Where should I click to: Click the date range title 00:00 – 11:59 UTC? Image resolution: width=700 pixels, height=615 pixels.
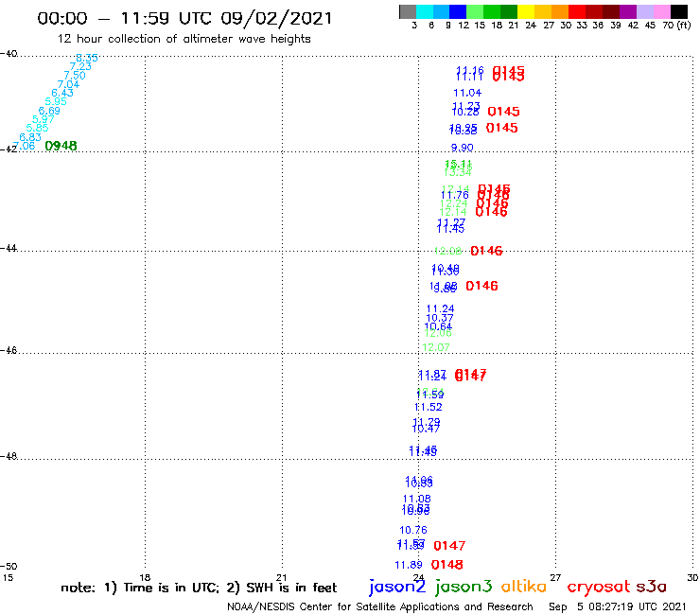point(184,18)
